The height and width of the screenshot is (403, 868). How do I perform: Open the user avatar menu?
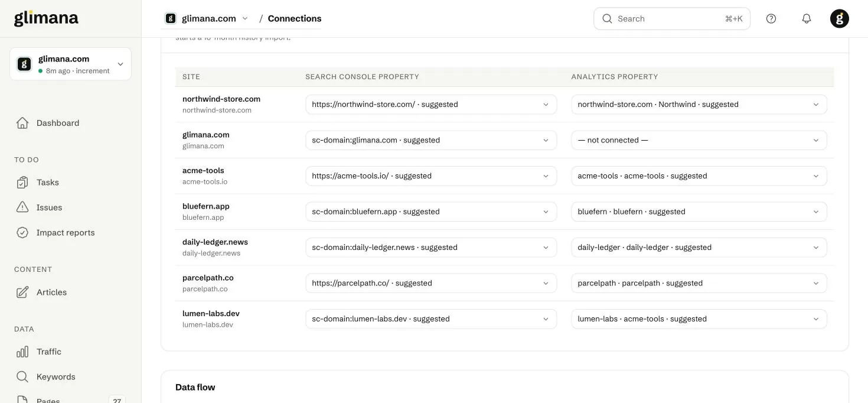(840, 18)
